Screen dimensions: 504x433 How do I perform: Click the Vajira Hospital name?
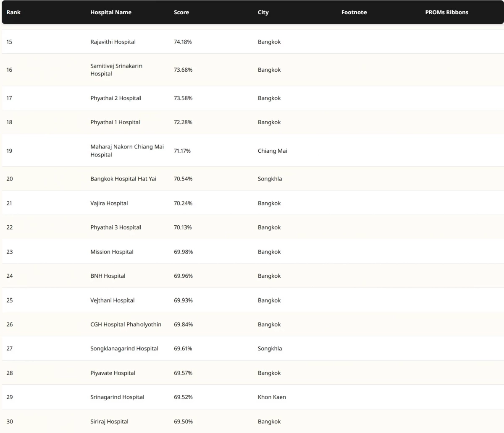[109, 203]
